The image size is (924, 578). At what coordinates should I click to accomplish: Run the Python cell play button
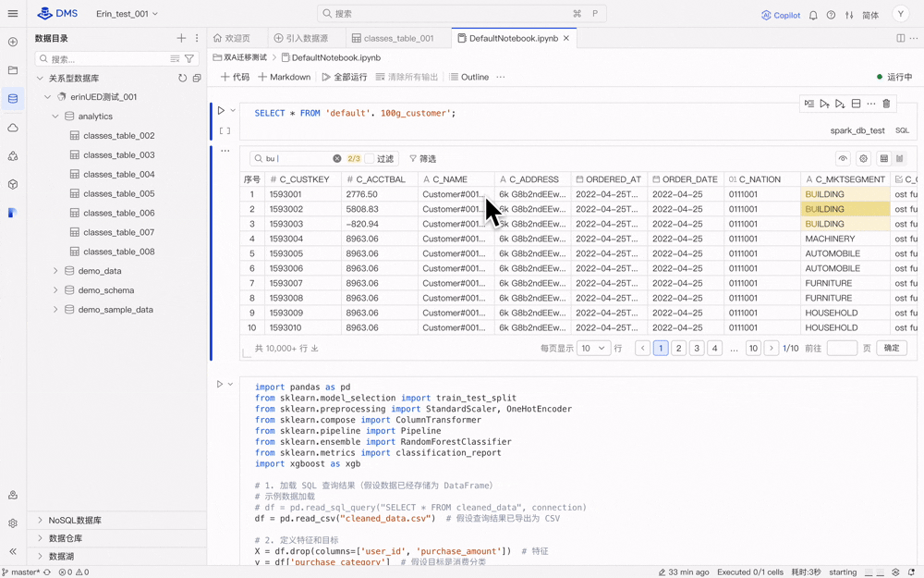[220, 384]
